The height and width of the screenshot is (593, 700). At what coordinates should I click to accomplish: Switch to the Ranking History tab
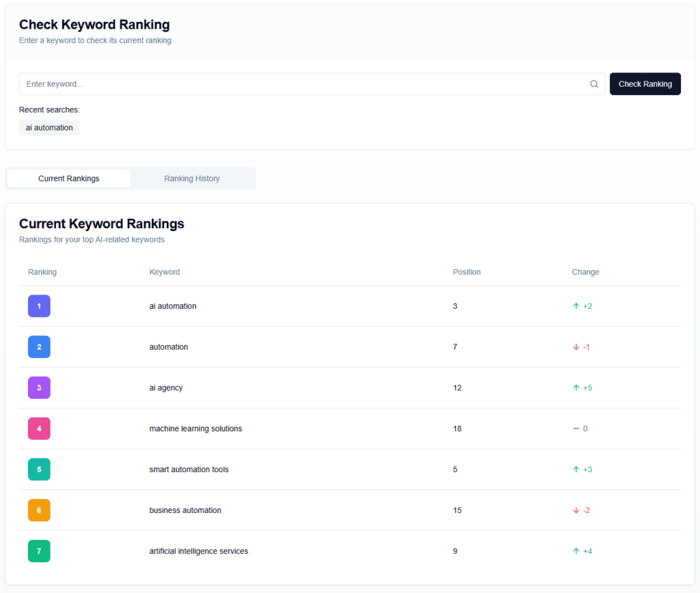[192, 178]
